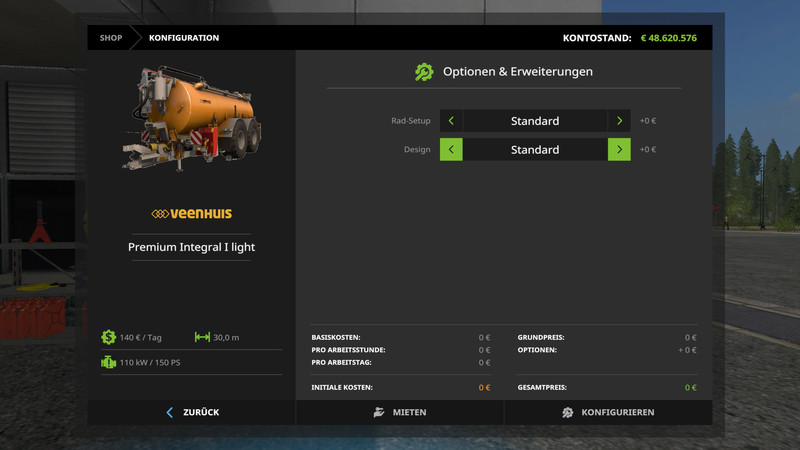Switch to next Design option
The image size is (800, 450).
coord(619,150)
